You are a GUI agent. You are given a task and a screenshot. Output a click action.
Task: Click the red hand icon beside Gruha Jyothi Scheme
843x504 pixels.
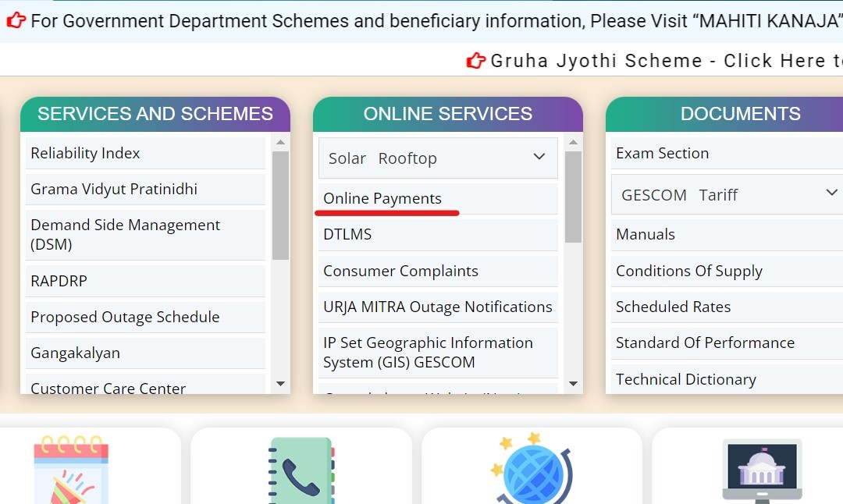(475, 60)
